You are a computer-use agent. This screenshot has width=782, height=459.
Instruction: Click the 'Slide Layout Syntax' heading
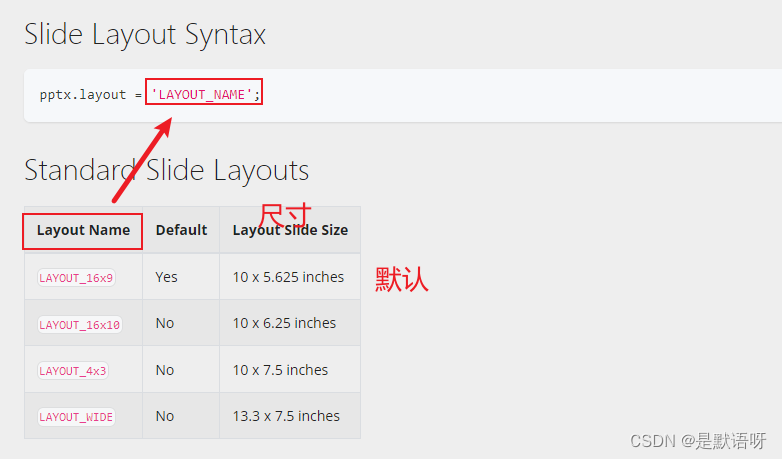tap(145, 35)
